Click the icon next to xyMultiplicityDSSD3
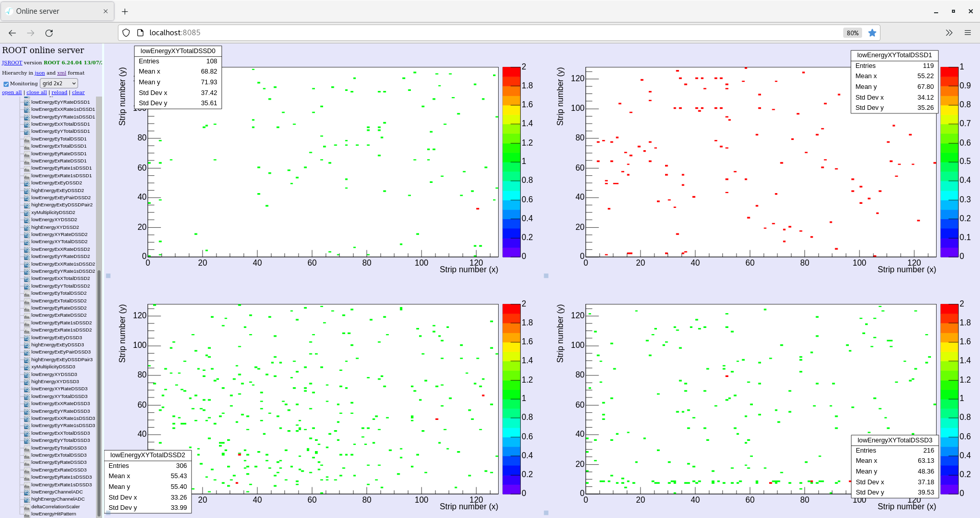This screenshot has height=518, width=980. 27,367
